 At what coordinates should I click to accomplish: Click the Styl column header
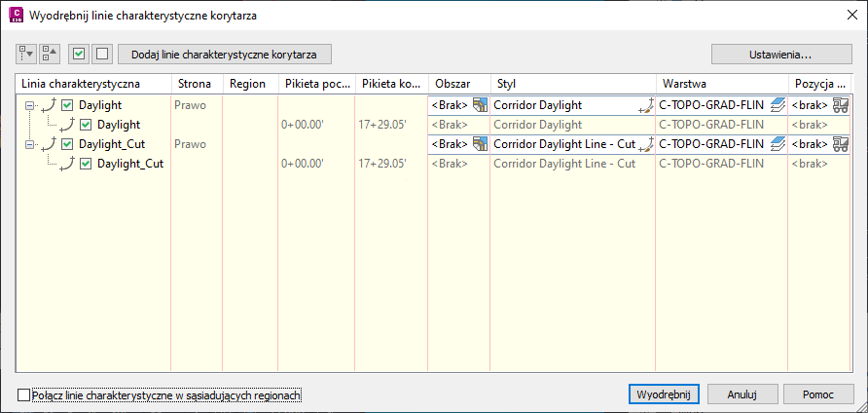(x=571, y=84)
